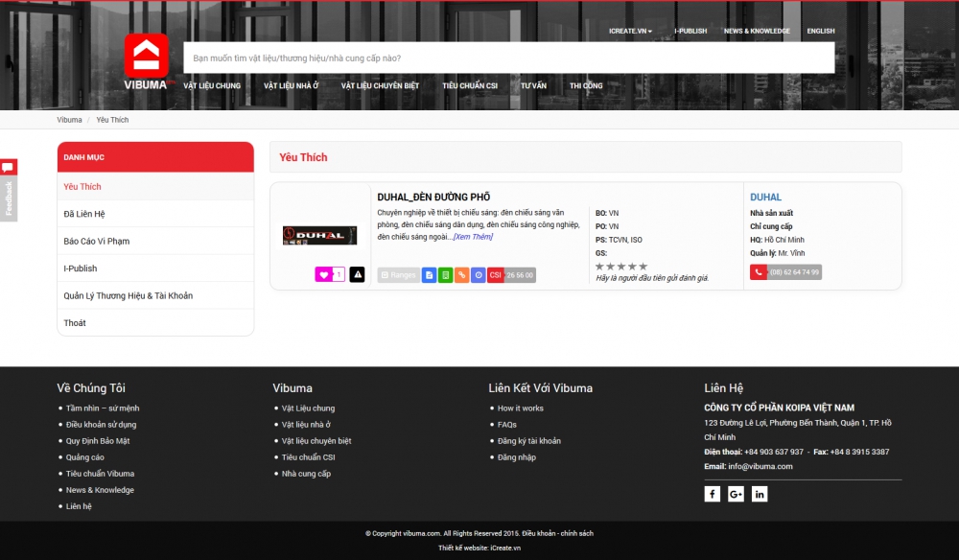This screenshot has width=959, height=560.
Task: Open the green sheet icon
Action: [446, 275]
